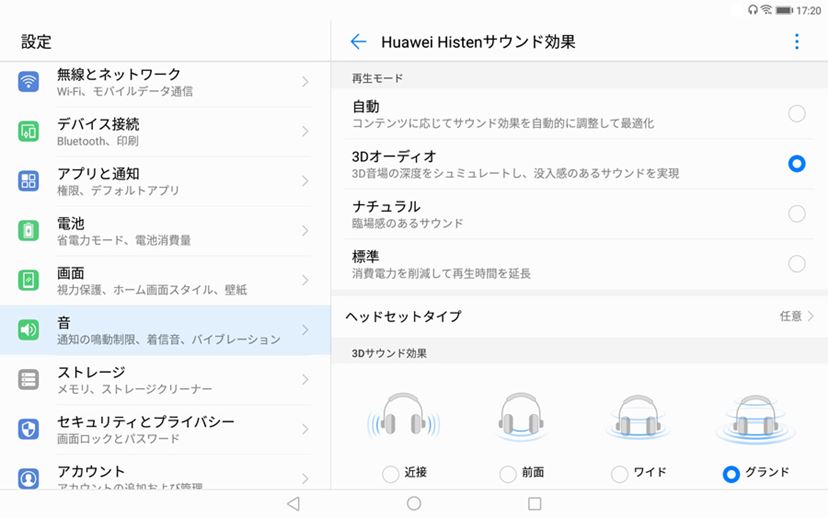Image resolution: width=828 pixels, height=518 pixels.
Task: Select the グランド 3D effect radio button
Action: (731, 474)
